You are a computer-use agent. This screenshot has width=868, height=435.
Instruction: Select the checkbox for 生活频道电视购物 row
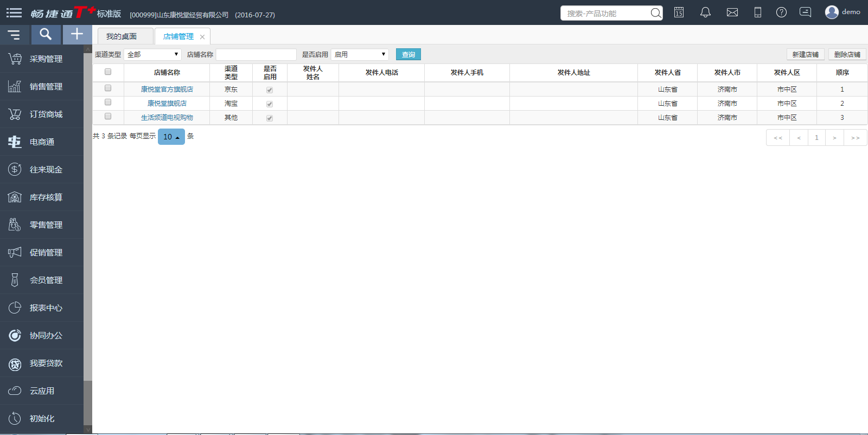(108, 117)
